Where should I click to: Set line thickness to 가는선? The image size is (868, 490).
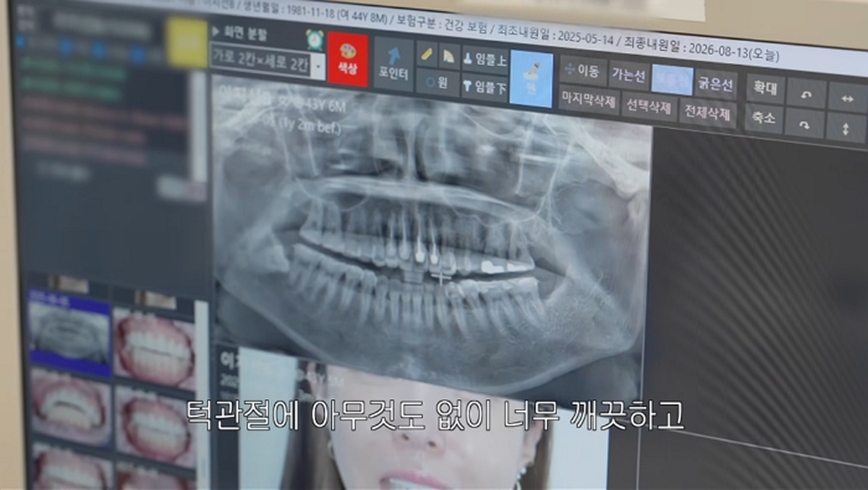click(x=629, y=75)
